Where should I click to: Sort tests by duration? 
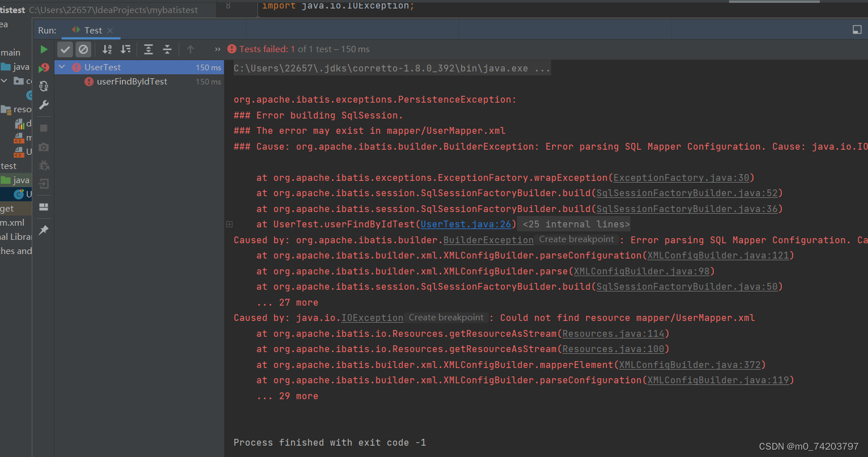[x=125, y=49]
